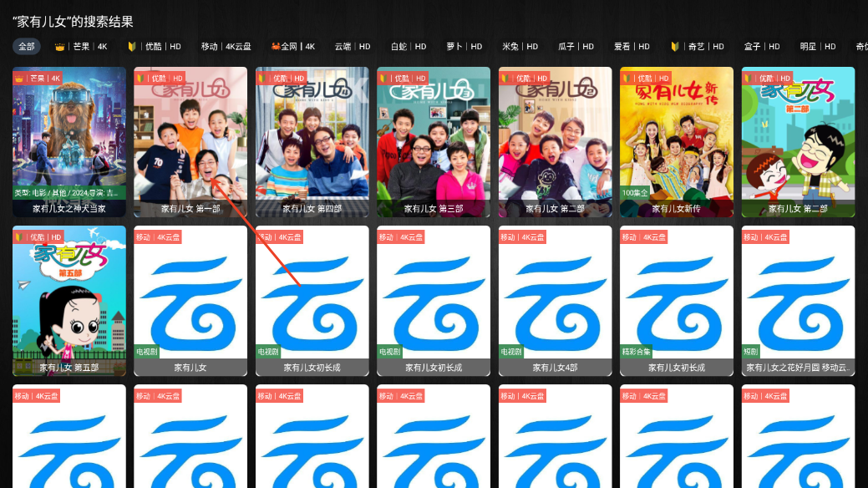Select the 家有儿女 第三部 poster
This screenshot has height=488, width=868.
pyautogui.click(x=434, y=141)
